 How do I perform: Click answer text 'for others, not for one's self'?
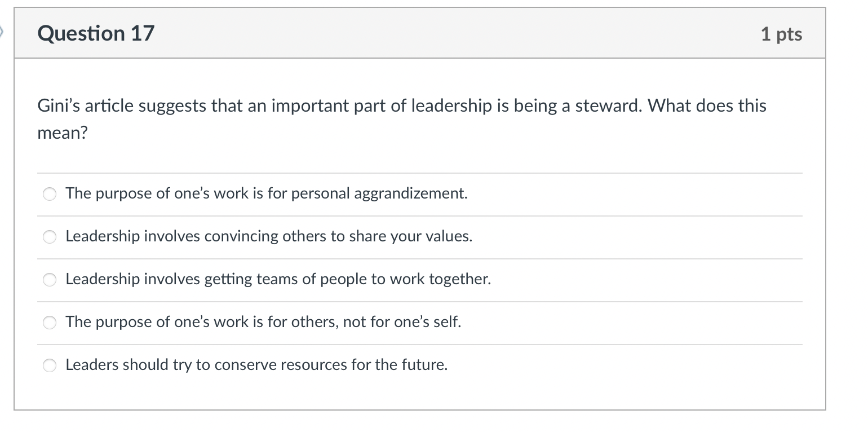pyautogui.click(x=263, y=323)
